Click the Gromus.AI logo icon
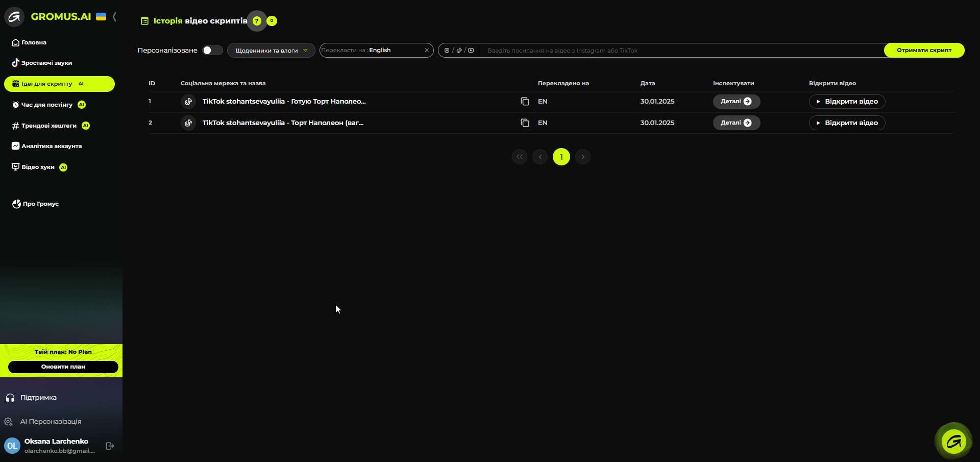980x462 pixels. tap(14, 17)
